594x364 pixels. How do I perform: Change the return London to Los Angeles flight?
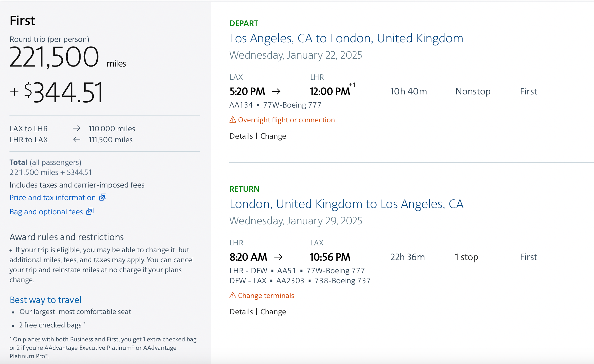click(273, 312)
